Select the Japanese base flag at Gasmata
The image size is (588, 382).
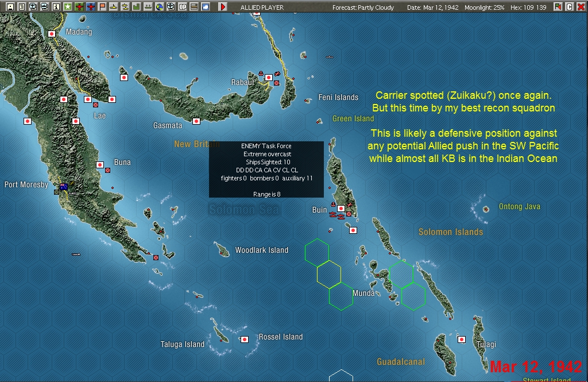click(x=196, y=121)
